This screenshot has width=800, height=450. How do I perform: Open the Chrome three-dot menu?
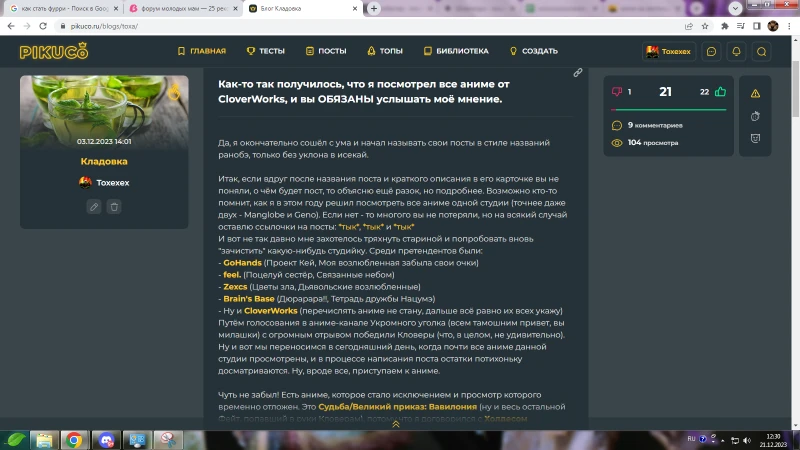point(789,26)
